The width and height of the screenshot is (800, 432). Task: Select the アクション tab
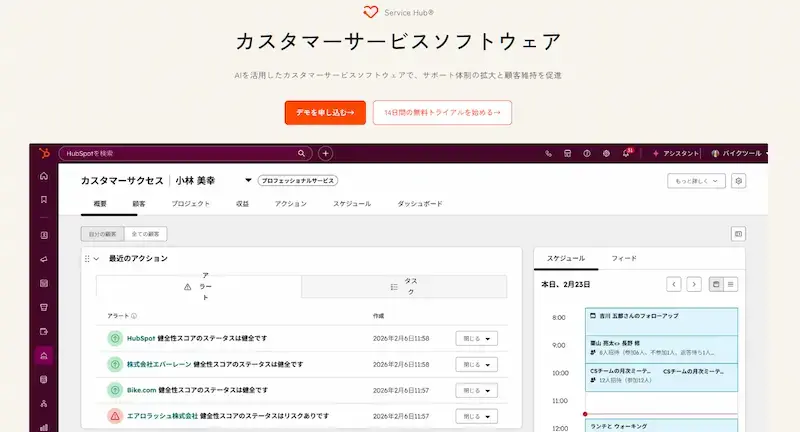[x=290, y=204]
